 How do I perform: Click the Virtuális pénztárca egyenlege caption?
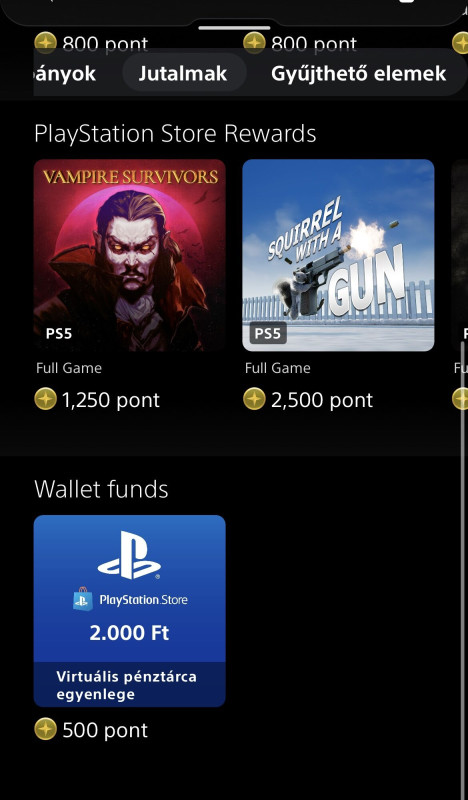[127, 685]
